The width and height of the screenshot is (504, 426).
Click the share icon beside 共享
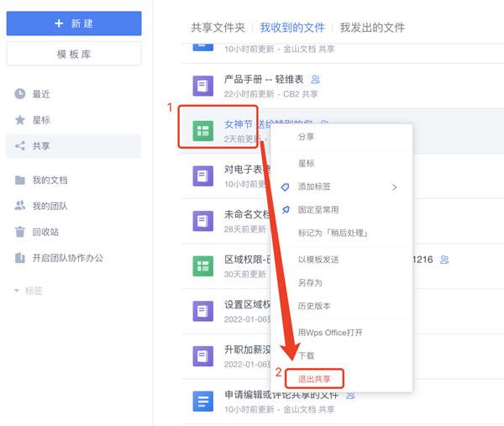click(19, 146)
